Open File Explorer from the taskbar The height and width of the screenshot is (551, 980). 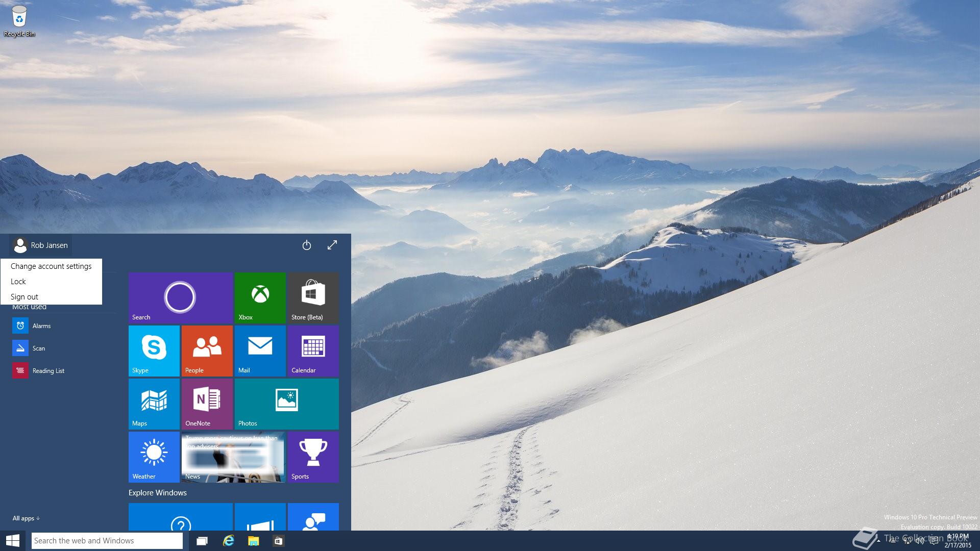(254, 541)
